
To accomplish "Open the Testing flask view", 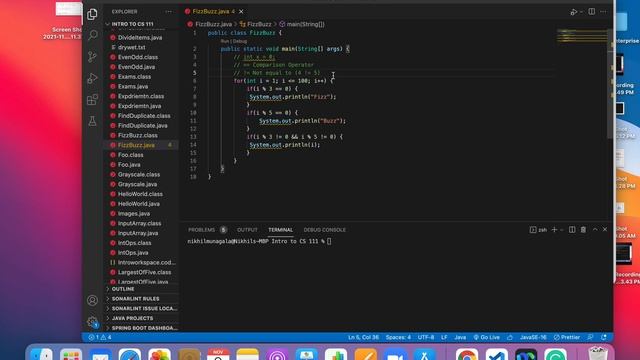I will pyautogui.click(x=92, y=121).
